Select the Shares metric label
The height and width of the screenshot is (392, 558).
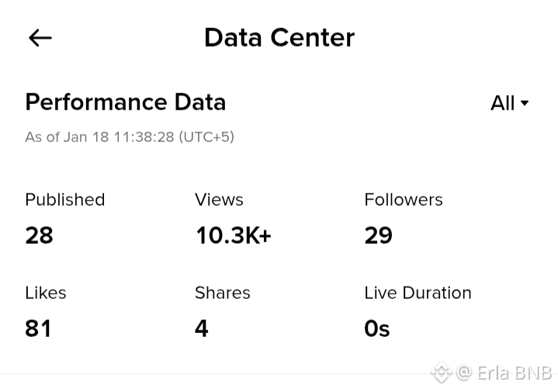point(222,293)
